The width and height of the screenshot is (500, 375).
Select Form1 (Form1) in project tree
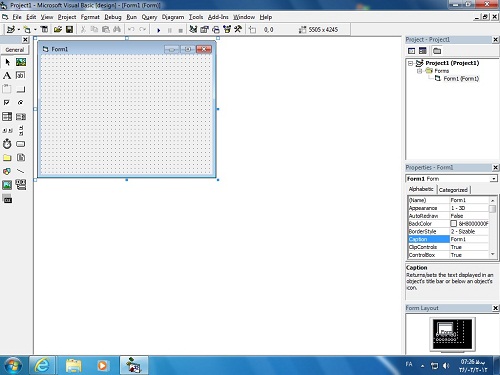pos(461,79)
